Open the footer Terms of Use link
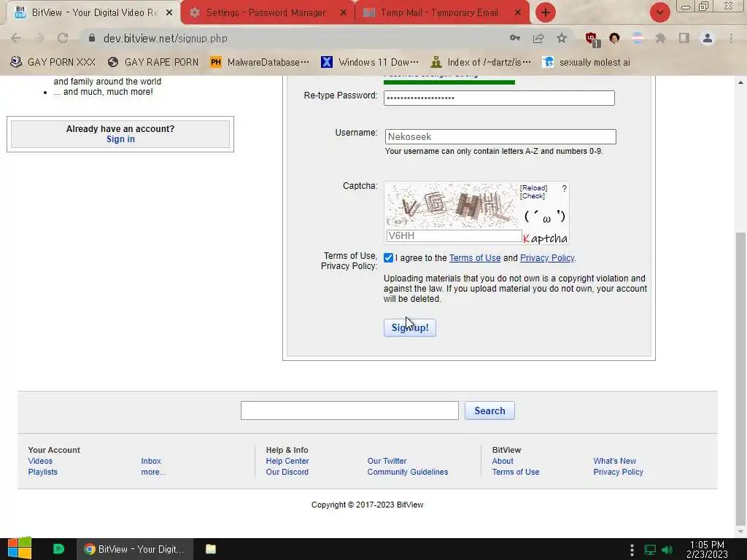 coord(516,472)
